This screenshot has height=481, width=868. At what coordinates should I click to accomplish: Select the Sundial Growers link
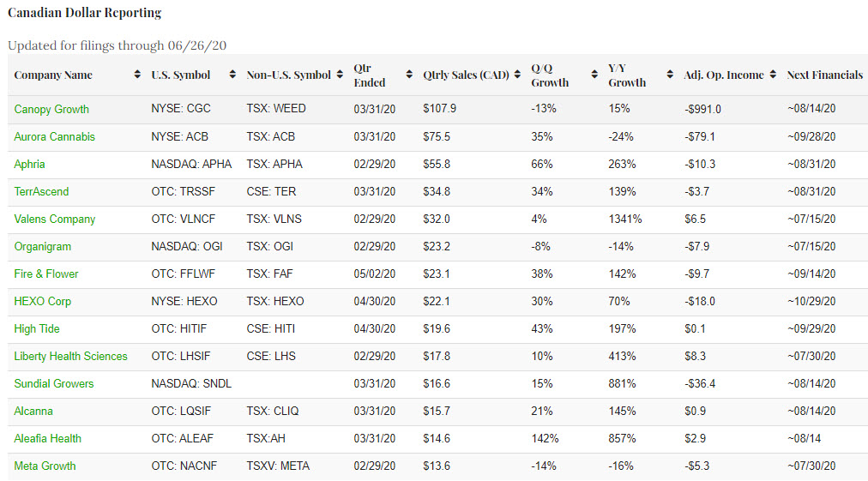click(53, 383)
